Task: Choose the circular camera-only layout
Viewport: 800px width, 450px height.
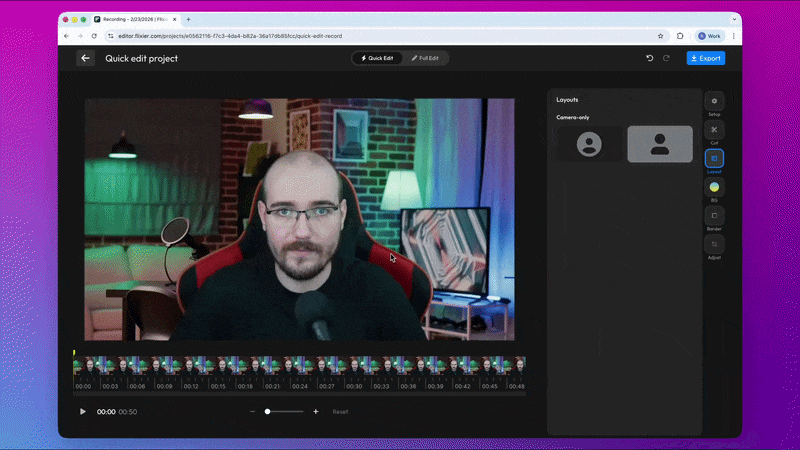Action: click(x=590, y=144)
